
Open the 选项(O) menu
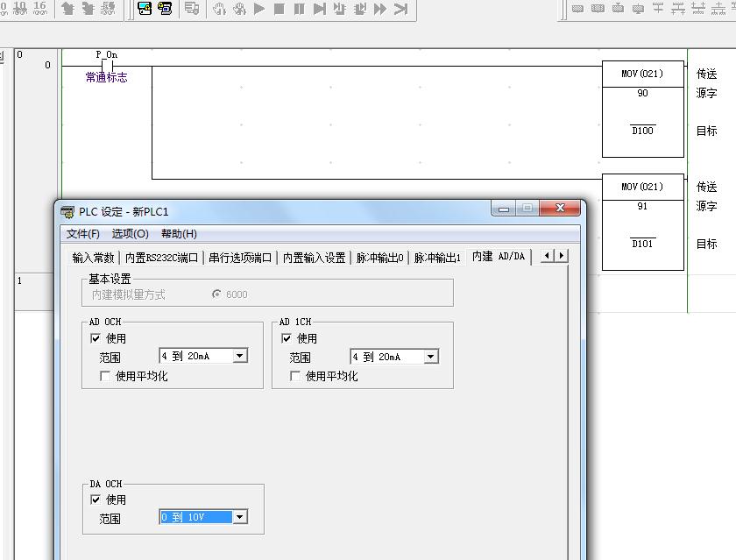130,234
